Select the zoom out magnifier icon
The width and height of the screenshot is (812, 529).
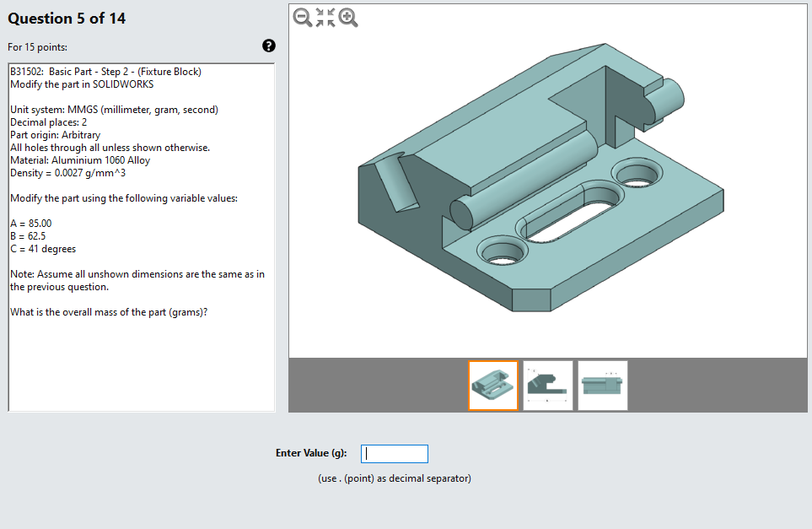click(302, 17)
